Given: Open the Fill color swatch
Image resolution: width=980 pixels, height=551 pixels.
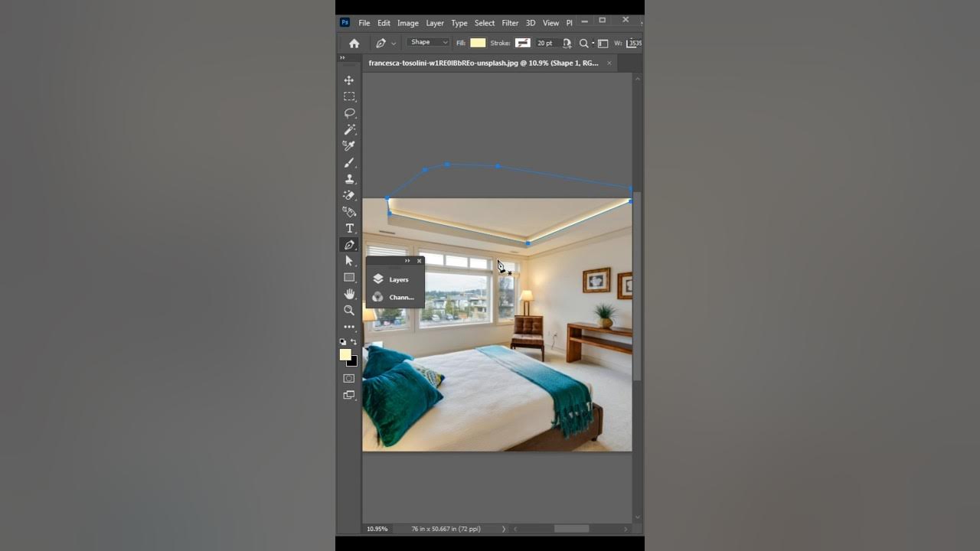Looking at the screenshot, I should click(478, 43).
